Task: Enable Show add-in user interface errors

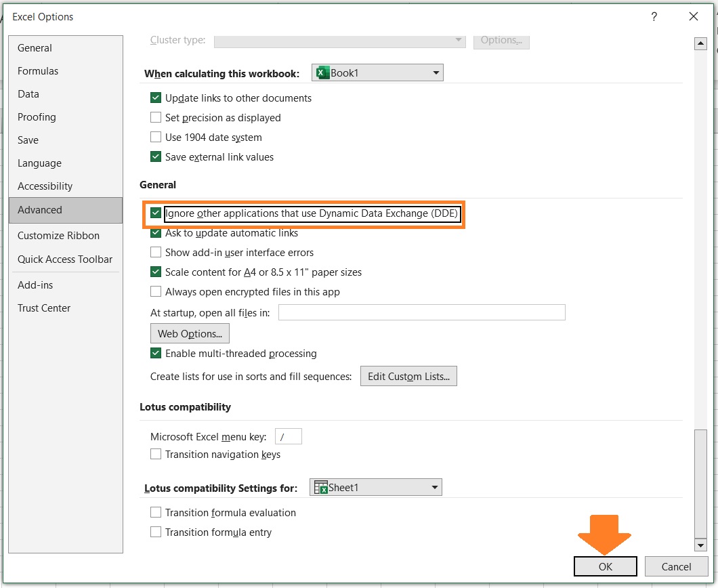Action: click(156, 252)
